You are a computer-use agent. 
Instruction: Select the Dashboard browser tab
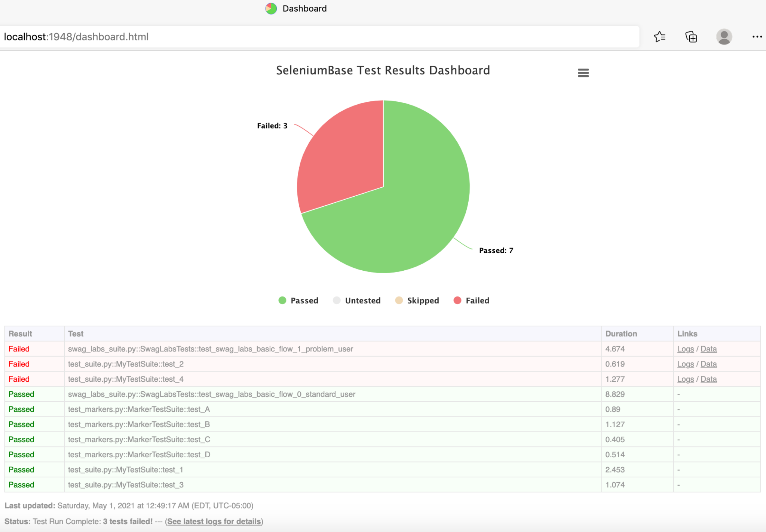coord(304,9)
